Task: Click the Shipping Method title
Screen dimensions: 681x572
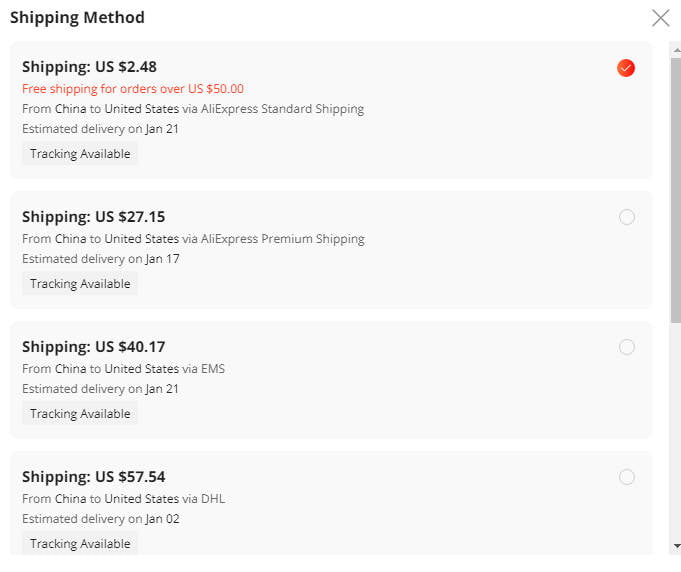Action: click(77, 17)
